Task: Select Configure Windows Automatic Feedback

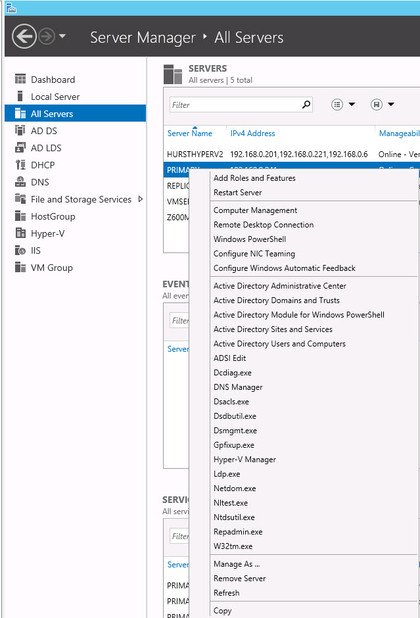Action: point(284,268)
